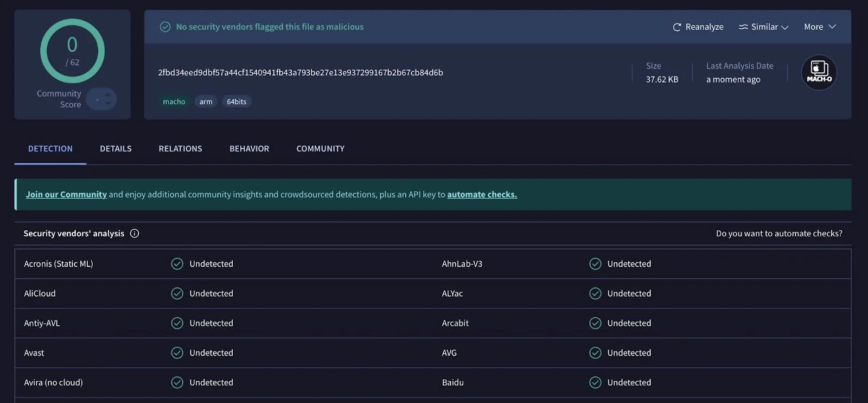
Task: Click the Similar chevron arrow
Action: 784,27
